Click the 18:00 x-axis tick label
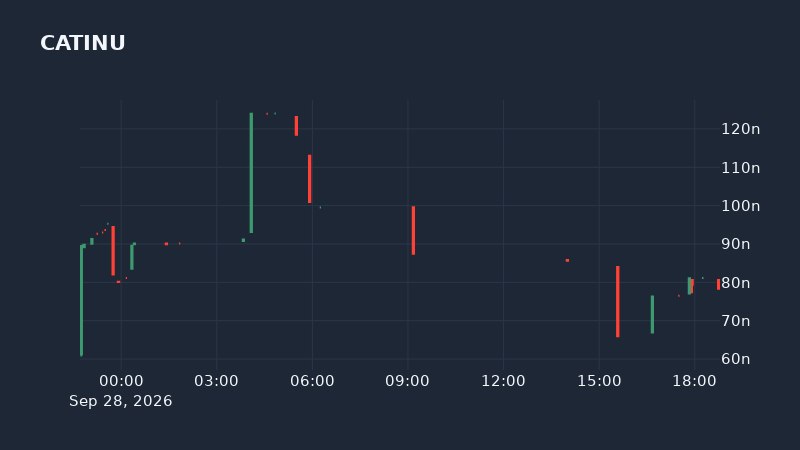 pyautogui.click(x=694, y=381)
